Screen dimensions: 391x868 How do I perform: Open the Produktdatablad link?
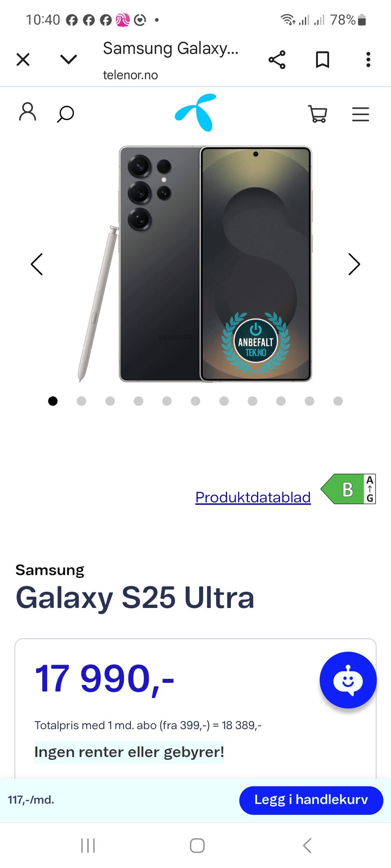click(x=253, y=497)
